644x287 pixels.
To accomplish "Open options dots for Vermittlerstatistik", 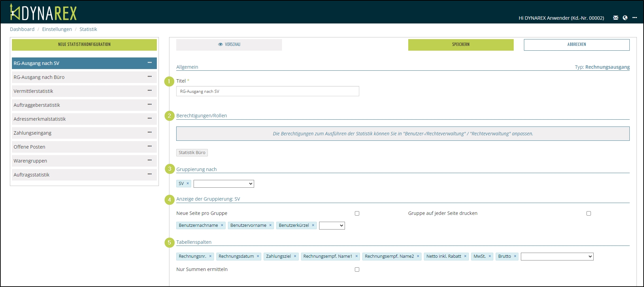I will point(149,90).
